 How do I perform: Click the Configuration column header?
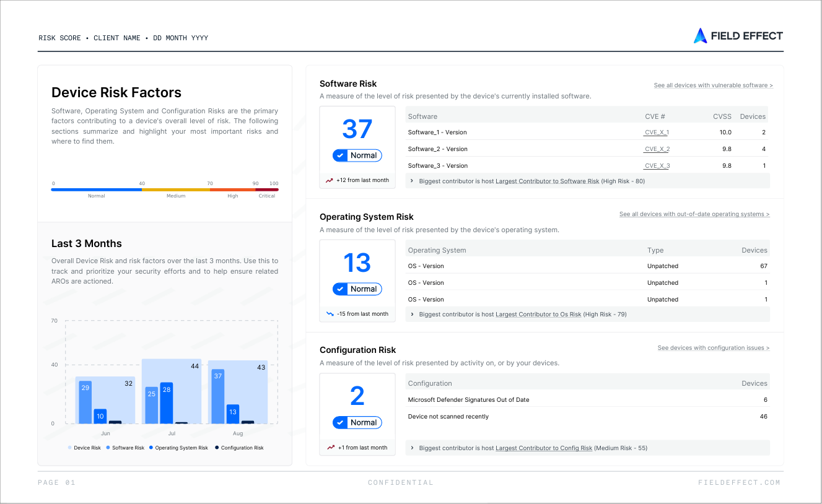(430, 383)
